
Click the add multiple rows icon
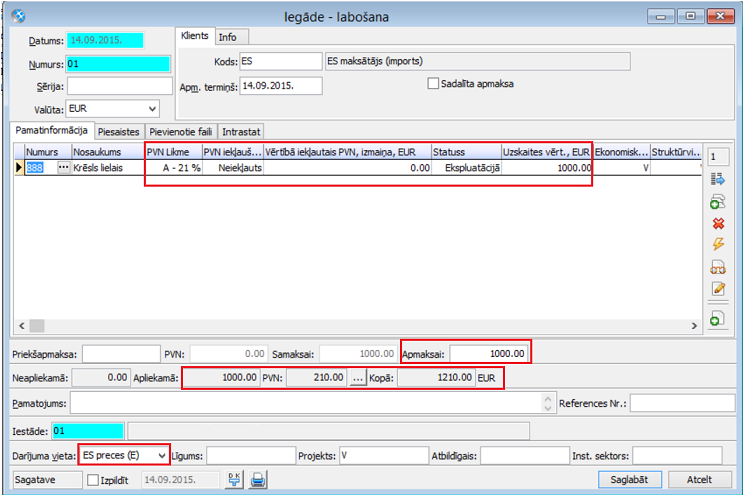tap(718, 202)
